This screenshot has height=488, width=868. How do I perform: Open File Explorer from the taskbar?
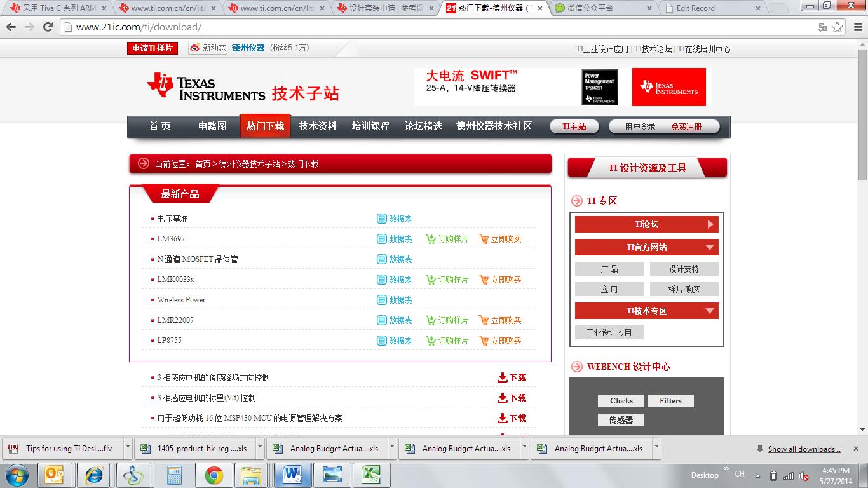pos(252,475)
